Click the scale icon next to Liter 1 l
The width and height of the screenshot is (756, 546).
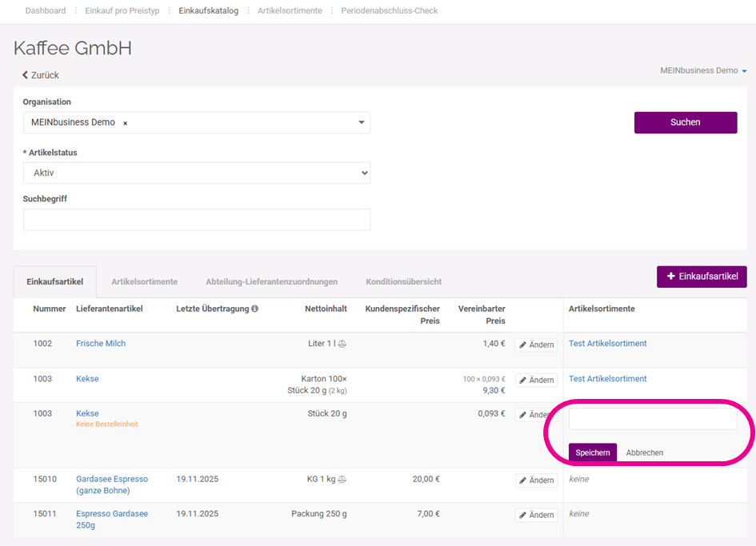click(x=342, y=344)
